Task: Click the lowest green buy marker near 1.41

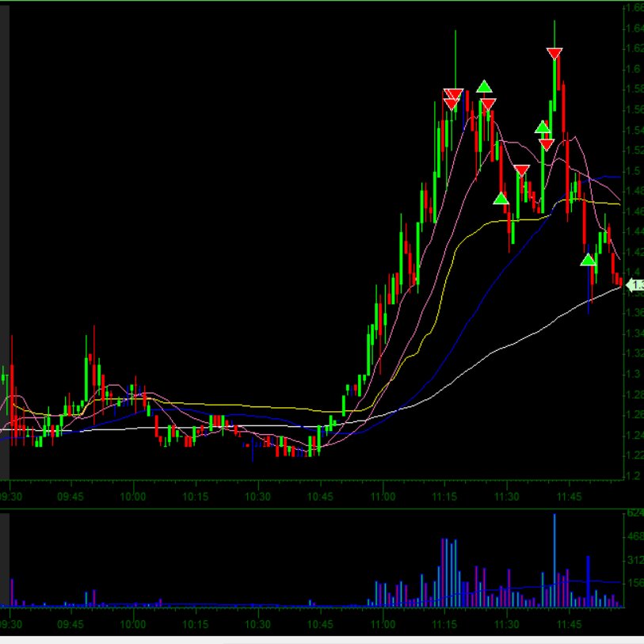Action: click(x=588, y=260)
